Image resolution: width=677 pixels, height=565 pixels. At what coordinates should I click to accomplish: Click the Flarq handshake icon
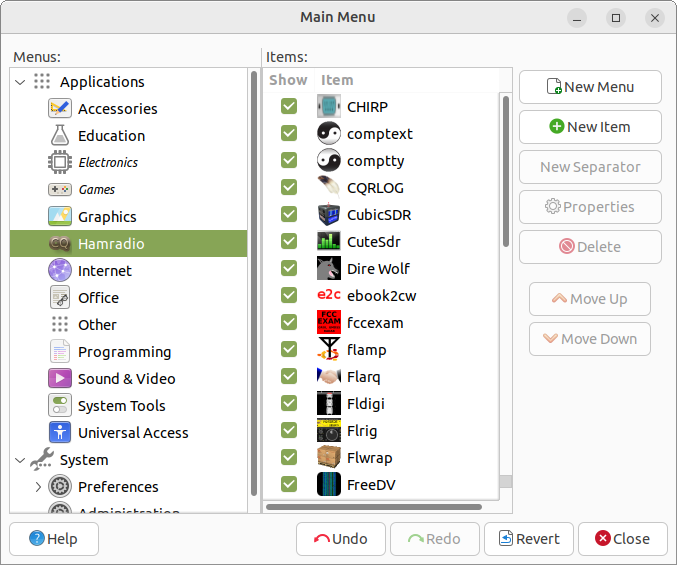[328, 377]
